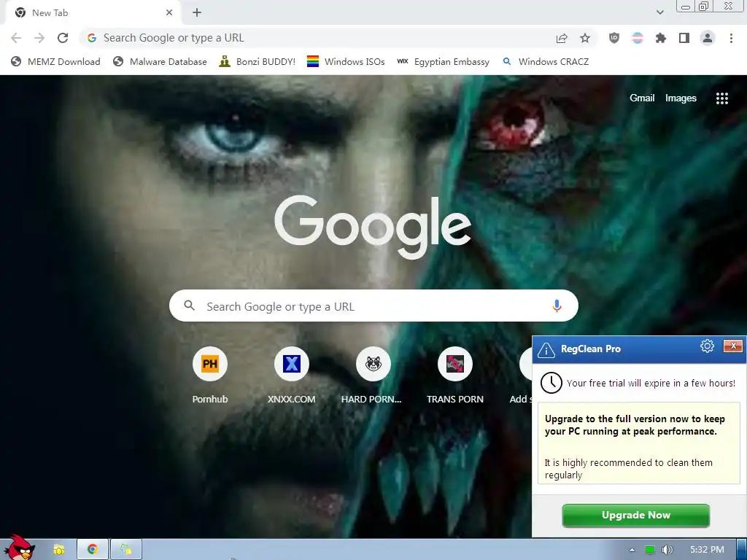The width and height of the screenshot is (747, 560).
Task: Show hidden system tray icons
Action: (x=632, y=550)
